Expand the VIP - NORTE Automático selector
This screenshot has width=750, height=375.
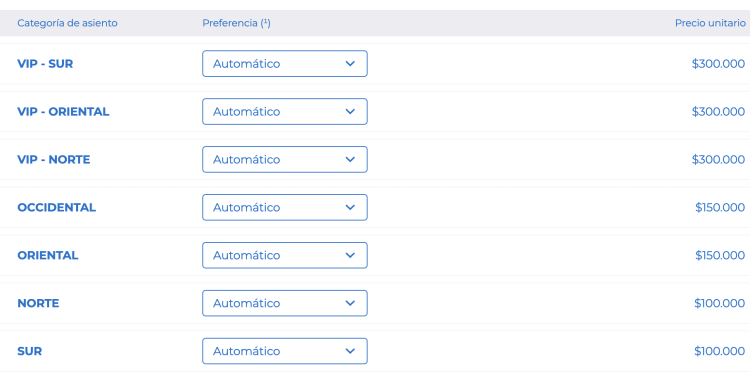coord(285,159)
